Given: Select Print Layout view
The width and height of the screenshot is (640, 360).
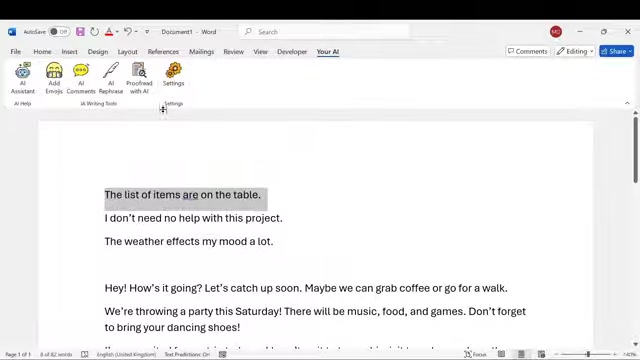Looking at the screenshot, I should pyautogui.click(x=521, y=354).
